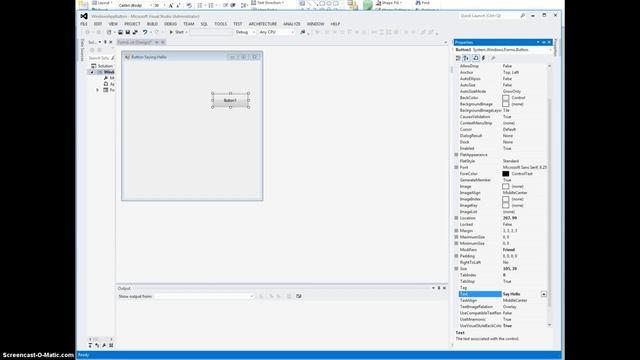Open the Text property value dropdown
This screenshot has height=360, width=640.
pyautogui.click(x=544, y=294)
